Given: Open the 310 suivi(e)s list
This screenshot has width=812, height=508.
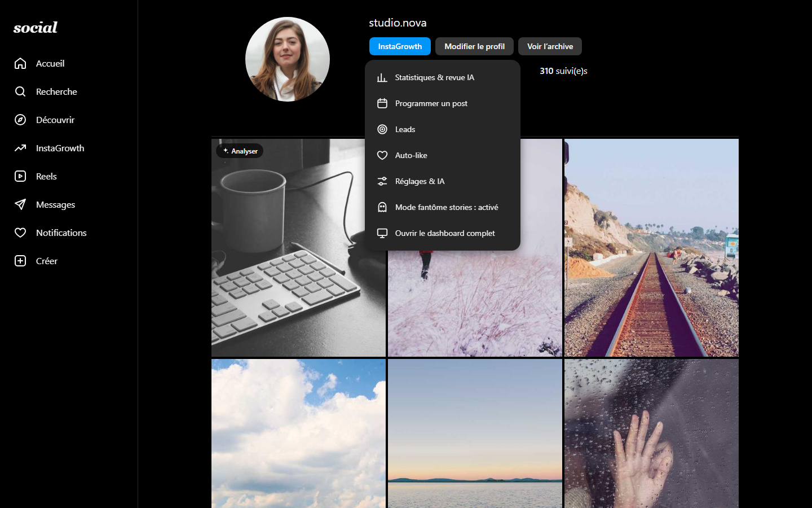Looking at the screenshot, I should [x=563, y=71].
